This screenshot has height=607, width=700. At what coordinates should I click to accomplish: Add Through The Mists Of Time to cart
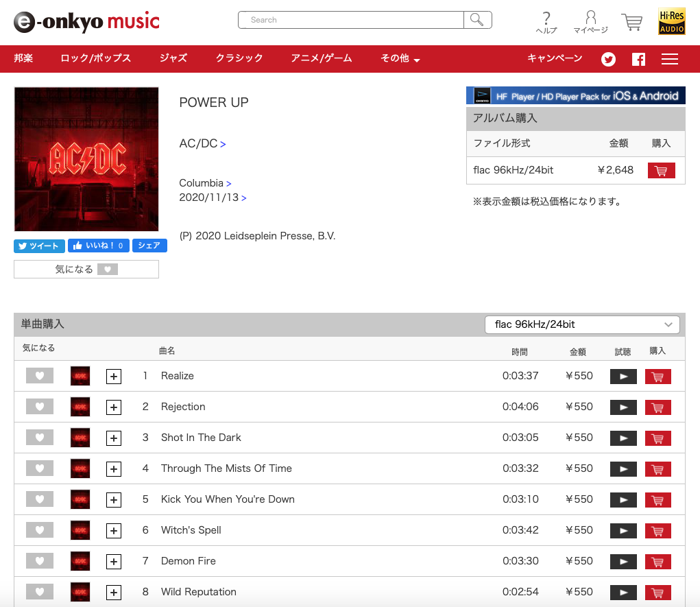click(x=658, y=469)
